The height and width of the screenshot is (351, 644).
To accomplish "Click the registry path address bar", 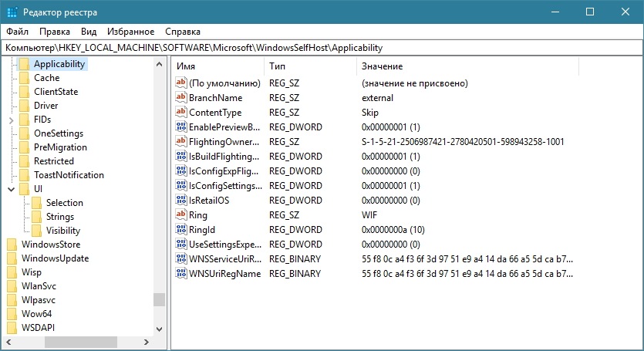I will 322,48.
